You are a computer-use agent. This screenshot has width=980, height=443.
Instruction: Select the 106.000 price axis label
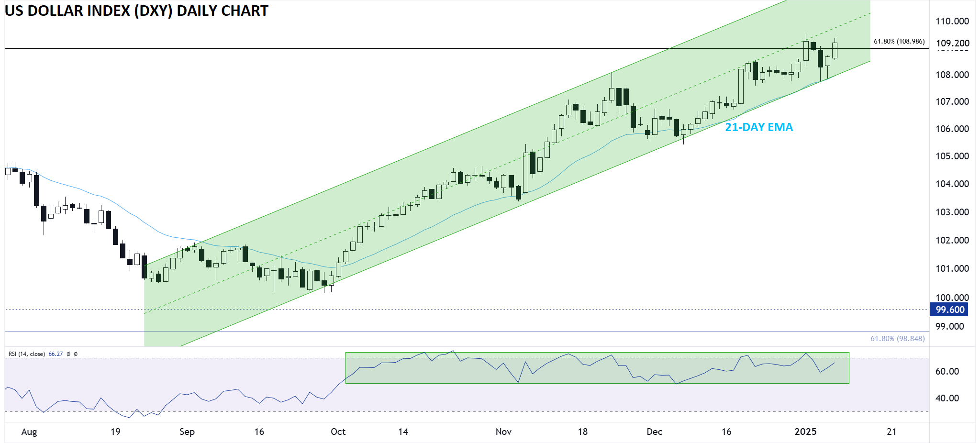[x=952, y=129]
